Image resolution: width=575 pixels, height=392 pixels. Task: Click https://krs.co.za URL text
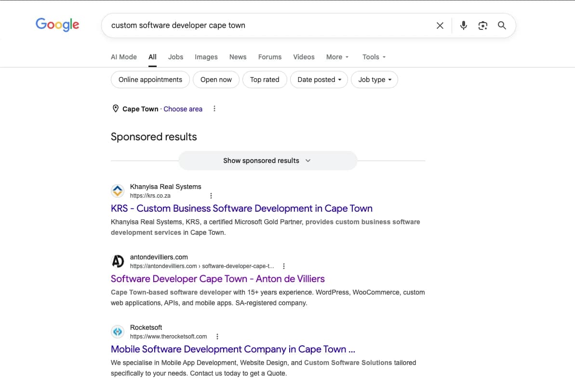pyautogui.click(x=150, y=196)
